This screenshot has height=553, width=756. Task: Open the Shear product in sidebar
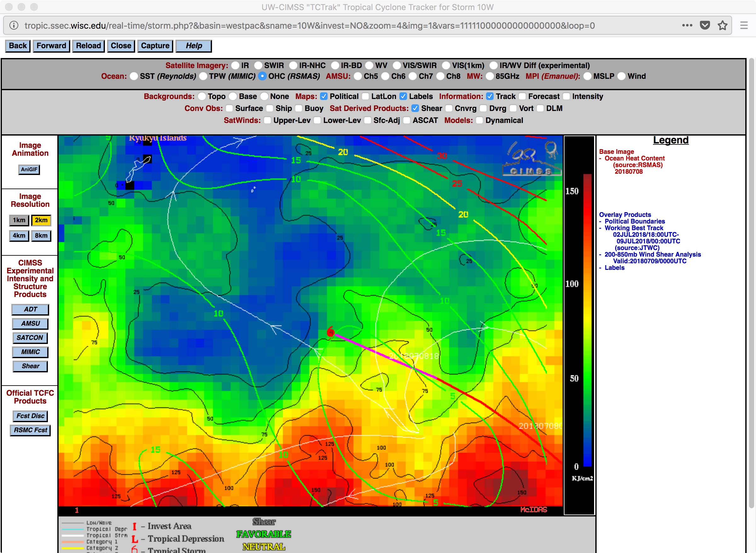click(x=30, y=366)
